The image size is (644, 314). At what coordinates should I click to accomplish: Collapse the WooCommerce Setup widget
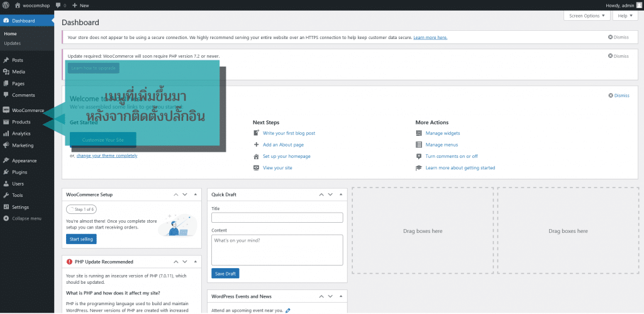point(194,194)
